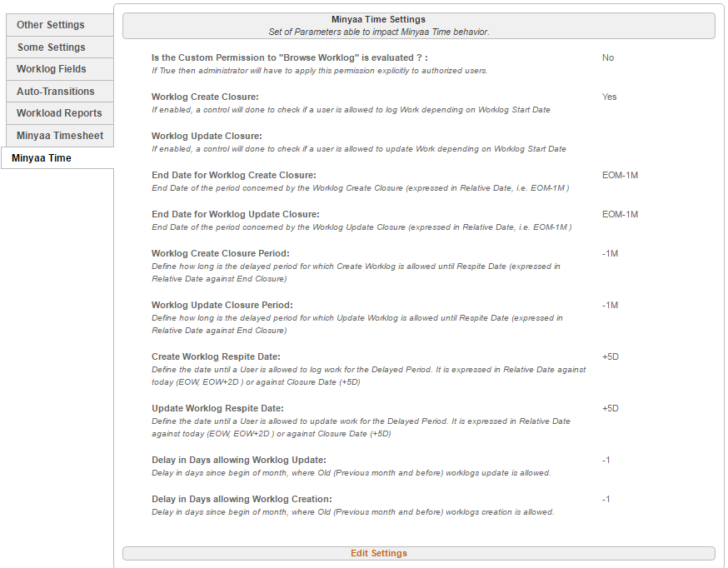Click the Edit Settings button
The height and width of the screenshot is (568, 728).
pyautogui.click(x=419, y=553)
